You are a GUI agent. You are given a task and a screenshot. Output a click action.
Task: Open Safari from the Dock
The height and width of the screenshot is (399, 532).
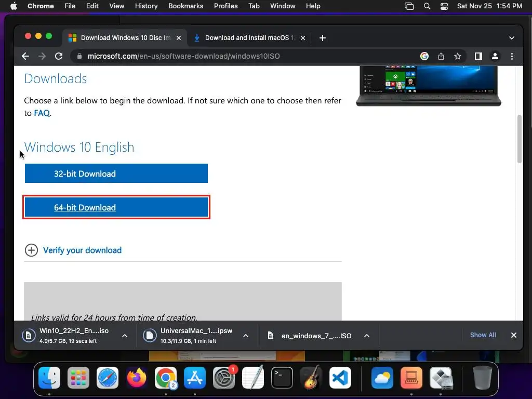click(108, 378)
